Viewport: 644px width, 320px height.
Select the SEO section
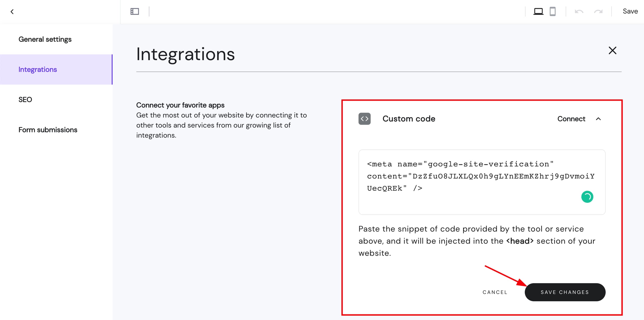coord(25,99)
